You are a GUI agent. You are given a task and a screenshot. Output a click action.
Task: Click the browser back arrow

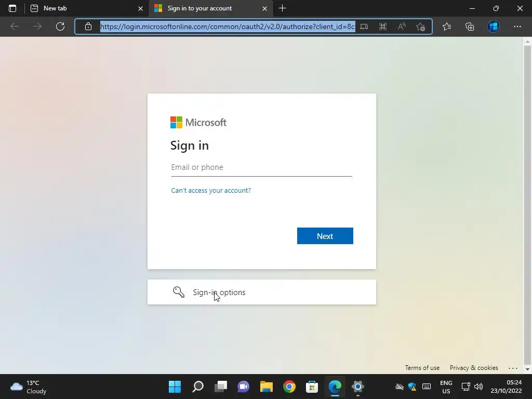coord(15,26)
